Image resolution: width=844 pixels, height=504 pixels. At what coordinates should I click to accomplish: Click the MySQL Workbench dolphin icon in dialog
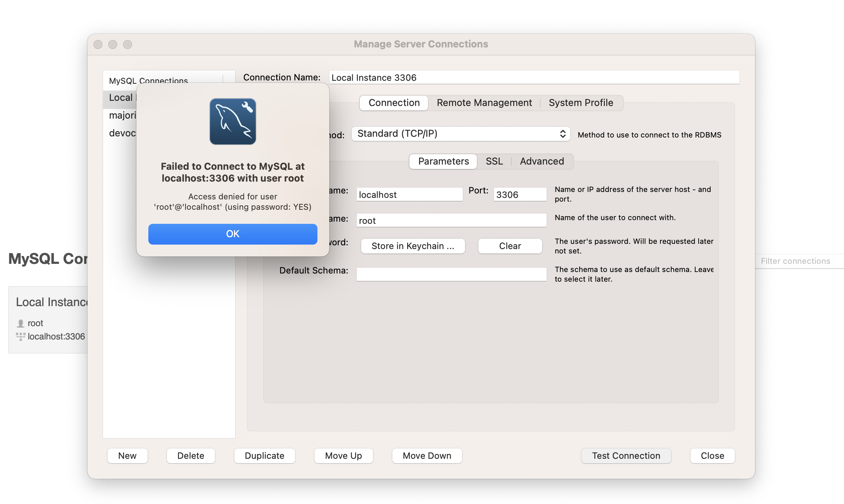(x=233, y=122)
